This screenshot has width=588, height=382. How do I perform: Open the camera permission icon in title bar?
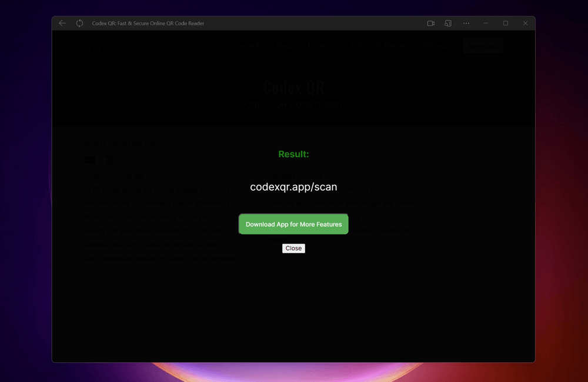tap(431, 24)
